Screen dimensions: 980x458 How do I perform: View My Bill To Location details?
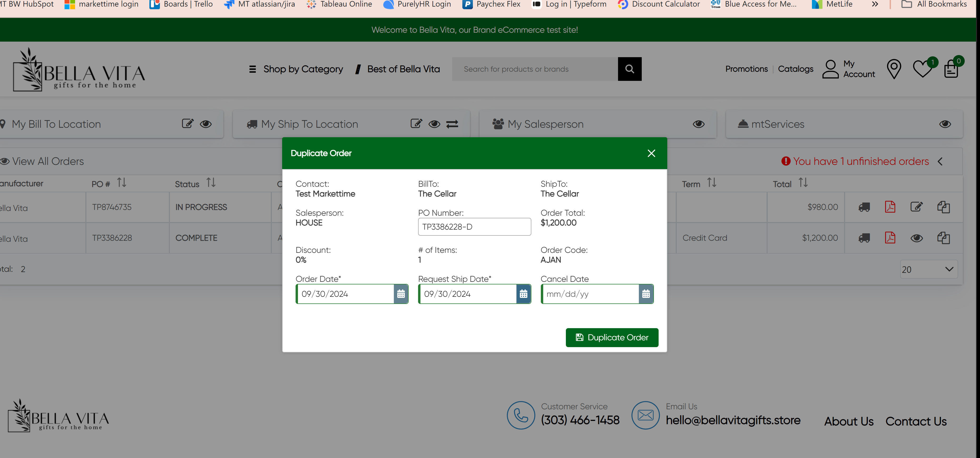(x=206, y=124)
